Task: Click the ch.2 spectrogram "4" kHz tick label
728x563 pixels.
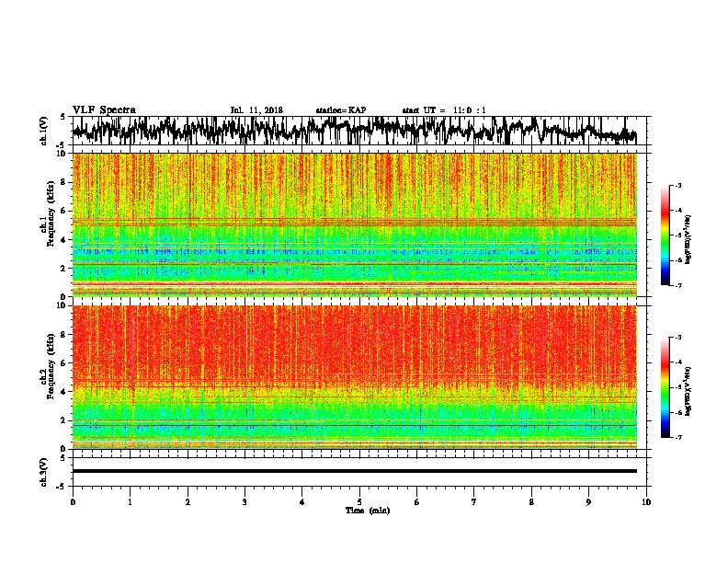Action: pyautogui.click(x=64, y=392)
